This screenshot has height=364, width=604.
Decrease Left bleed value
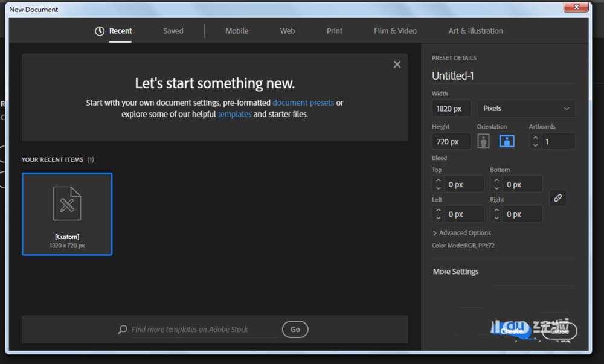coord(439,218)
